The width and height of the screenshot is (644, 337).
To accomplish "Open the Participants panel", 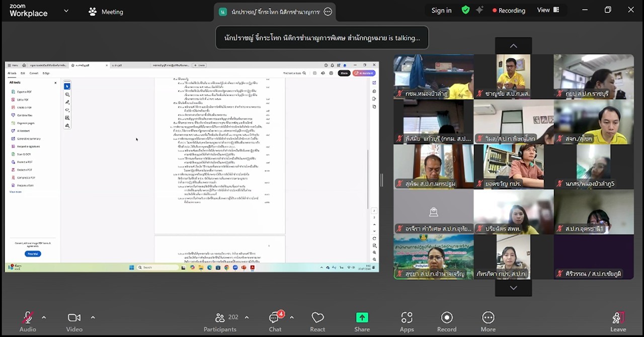I will pyautogui.click(x=220, y=322).
